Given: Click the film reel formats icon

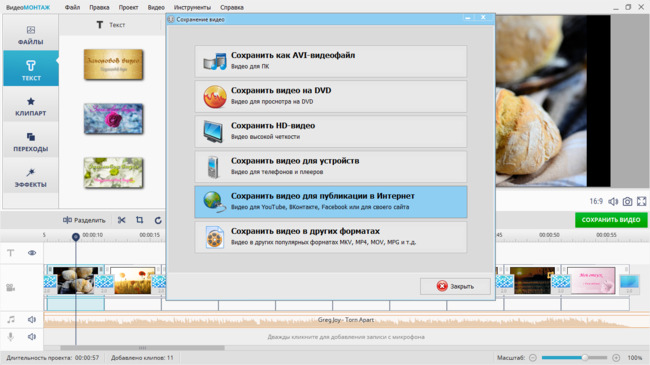Looking at the screenshot, I should coord(215,238).
